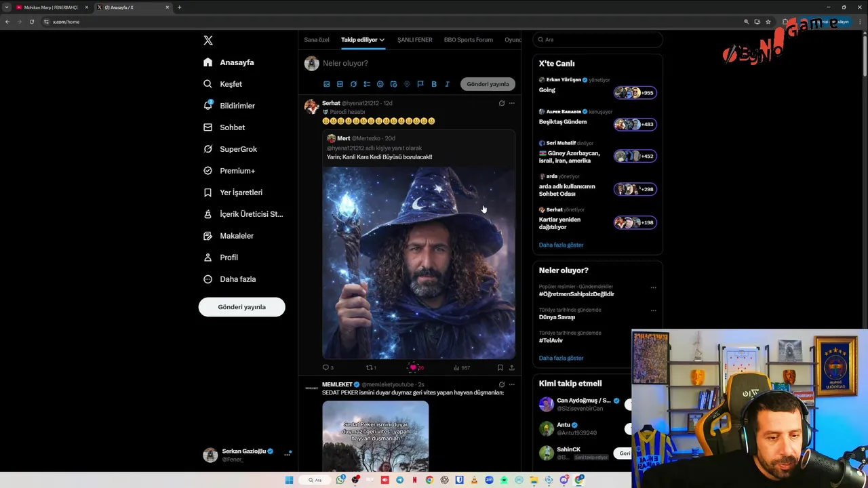
Task: Open more options on MEMLEKET post
Action: point(512,384)
